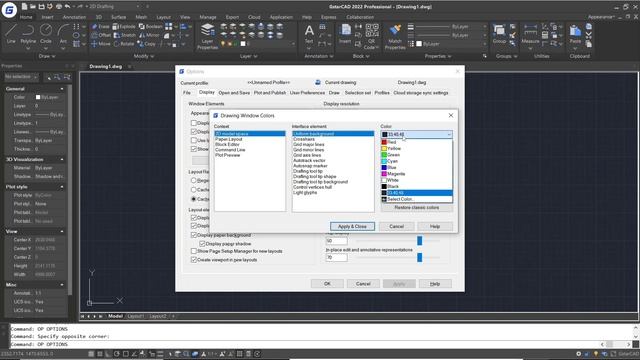Click the Stretch tool

point(125,35)
